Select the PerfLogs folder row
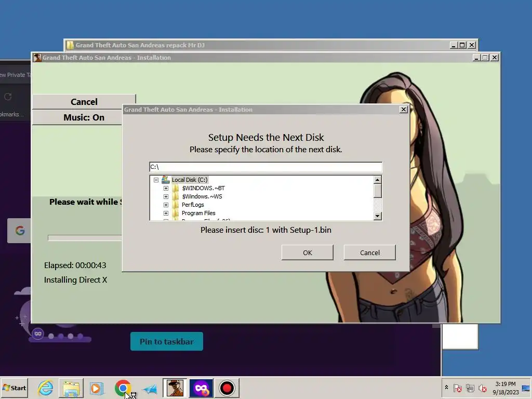 [x=193, y=205]
